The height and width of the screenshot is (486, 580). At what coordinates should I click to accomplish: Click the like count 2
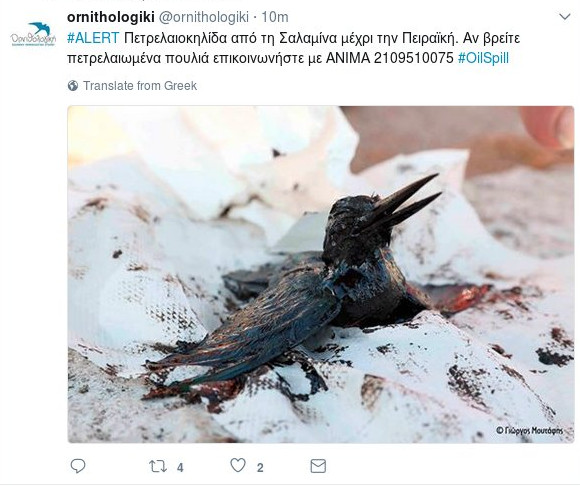[260, 468]
